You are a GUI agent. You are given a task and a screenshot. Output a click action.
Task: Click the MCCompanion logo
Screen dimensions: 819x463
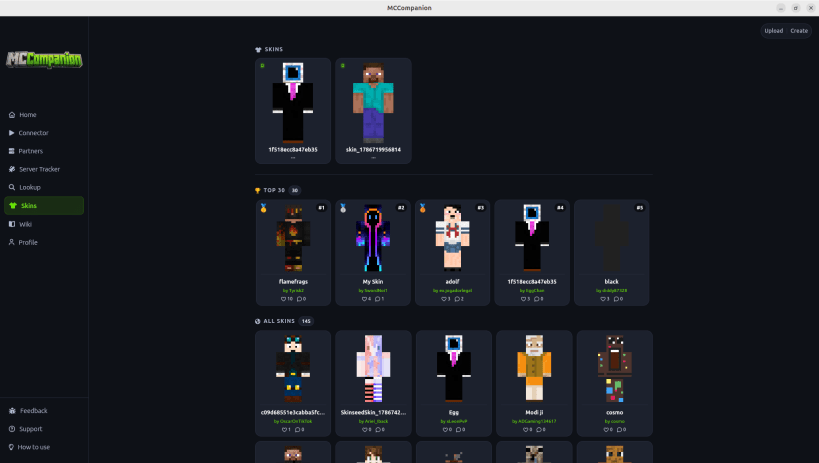[x=44, y=60]
